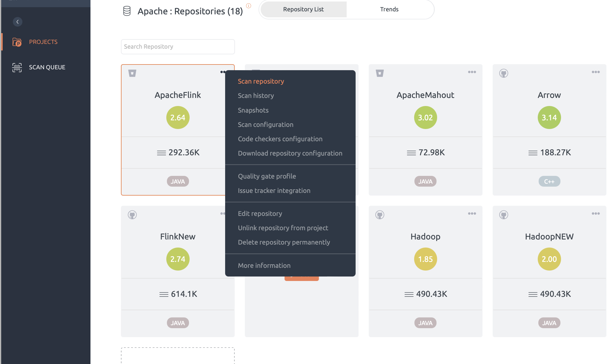Click the JAVA tag on ApacheFlink card
The width and height of the screenshot is (610, 364).
tap(178, 181)
